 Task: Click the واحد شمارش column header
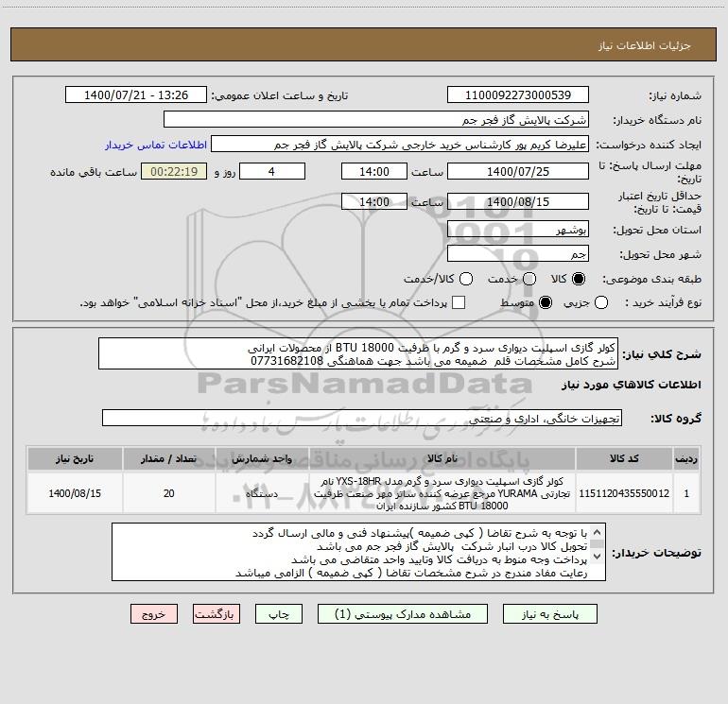tap(262, 458)
